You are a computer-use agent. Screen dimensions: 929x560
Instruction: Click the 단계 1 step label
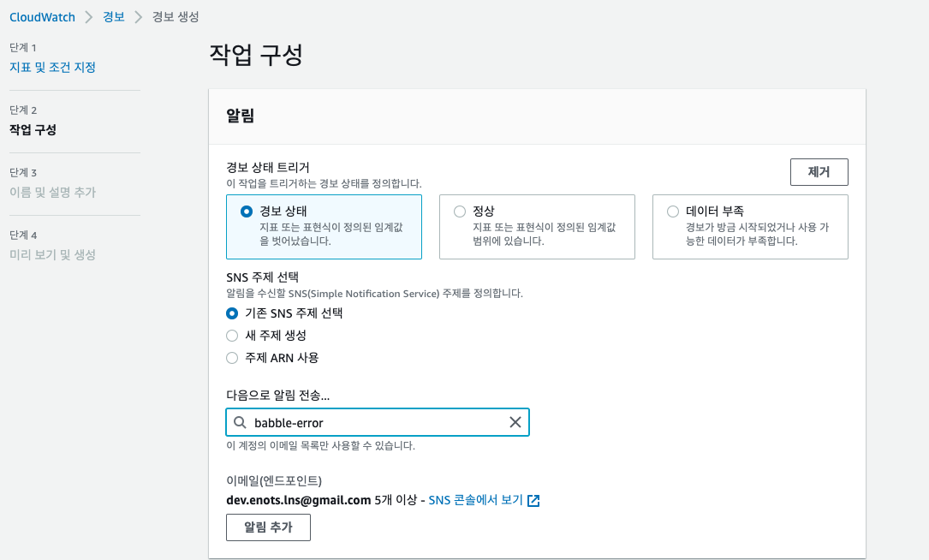click(x=23, y=47)
